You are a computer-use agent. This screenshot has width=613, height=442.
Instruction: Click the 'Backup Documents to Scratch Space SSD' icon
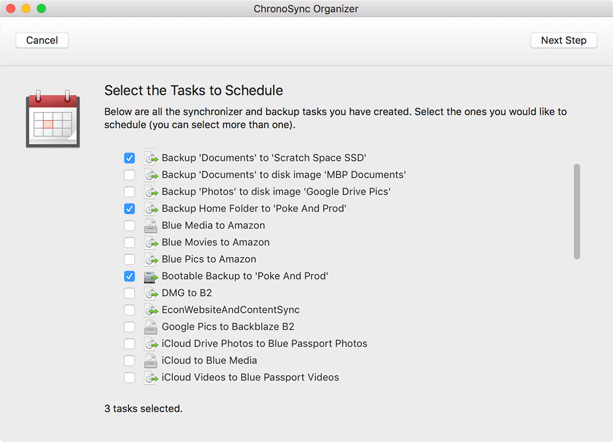click(151, 158)
